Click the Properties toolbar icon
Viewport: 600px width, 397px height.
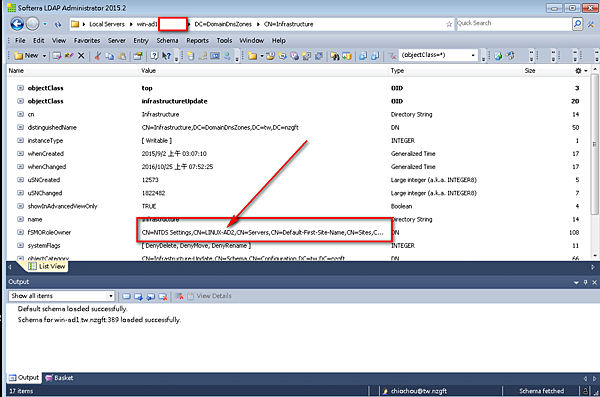(138, 56)
